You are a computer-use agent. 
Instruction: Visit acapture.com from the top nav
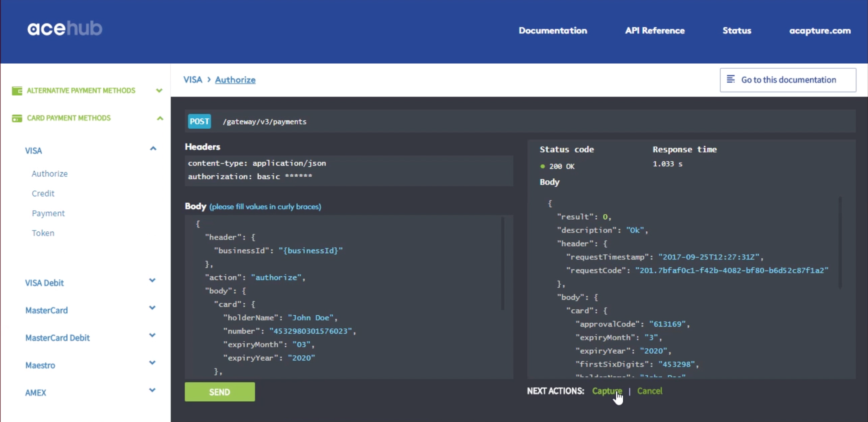point(820,31)
